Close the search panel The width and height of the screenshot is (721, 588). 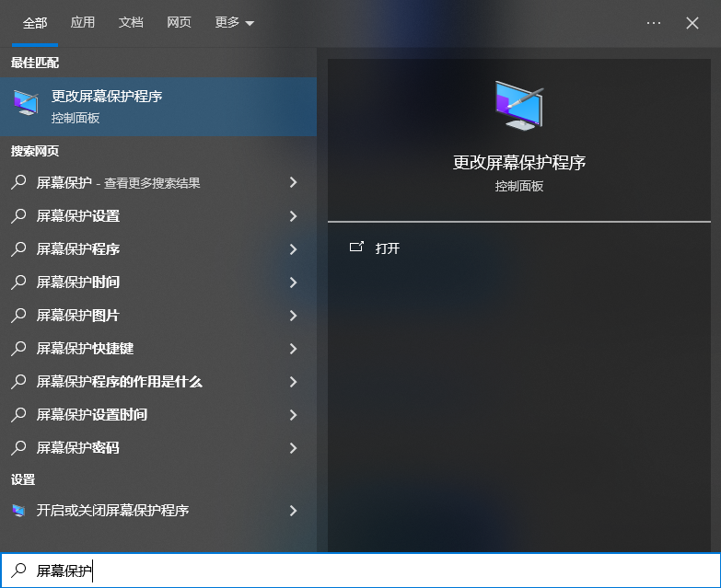(x=692, y=23)
